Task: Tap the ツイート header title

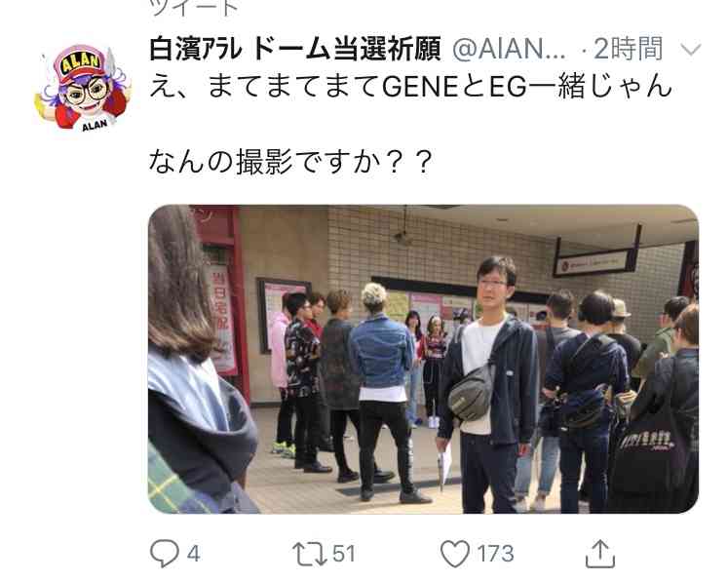Action: point(195,7)
